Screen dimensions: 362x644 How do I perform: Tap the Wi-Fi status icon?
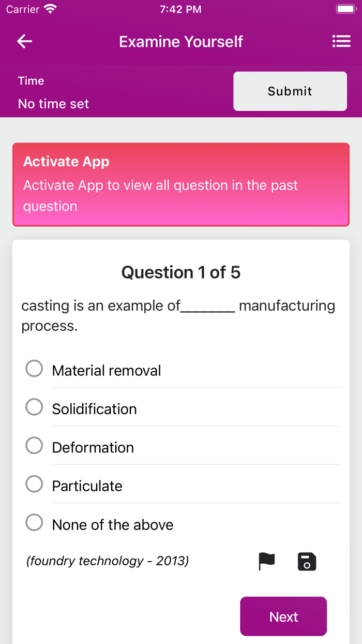click(50, 9)
